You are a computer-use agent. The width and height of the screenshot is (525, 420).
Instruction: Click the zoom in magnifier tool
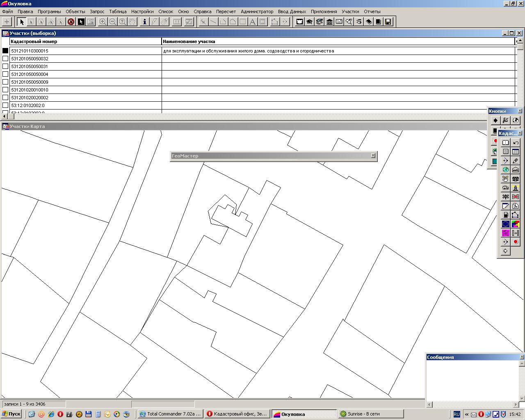pos(103,22)
